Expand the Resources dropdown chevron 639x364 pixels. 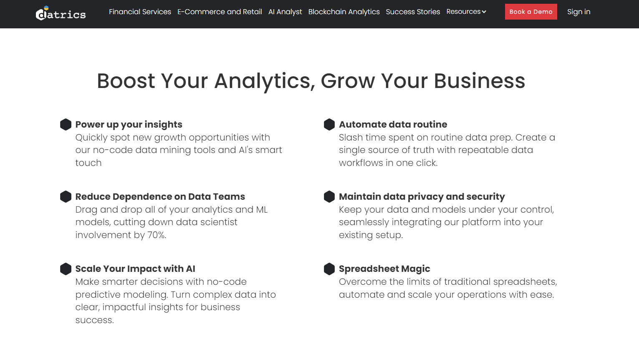pyautogui.click(x=484, y=12)
